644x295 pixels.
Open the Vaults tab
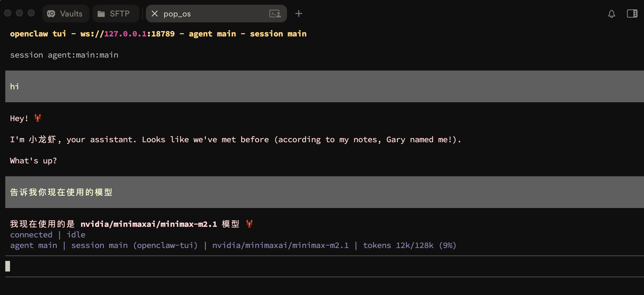[66, 14]
